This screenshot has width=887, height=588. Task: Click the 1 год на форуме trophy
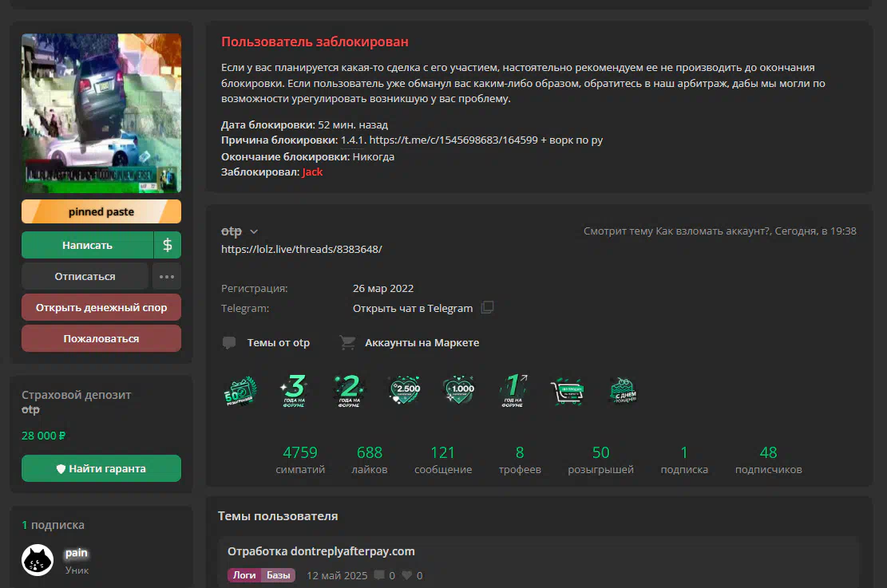pos(513,391)
